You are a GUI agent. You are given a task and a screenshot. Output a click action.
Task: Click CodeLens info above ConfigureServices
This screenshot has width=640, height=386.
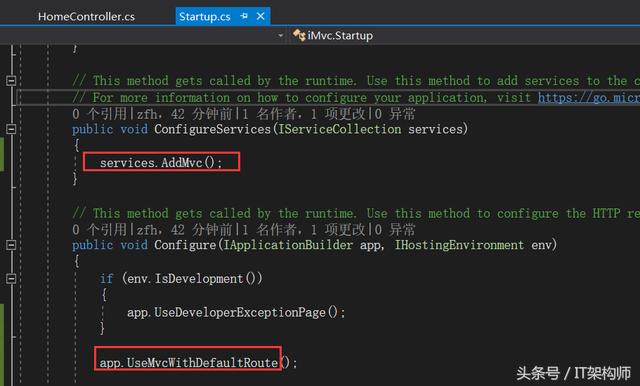244,114
